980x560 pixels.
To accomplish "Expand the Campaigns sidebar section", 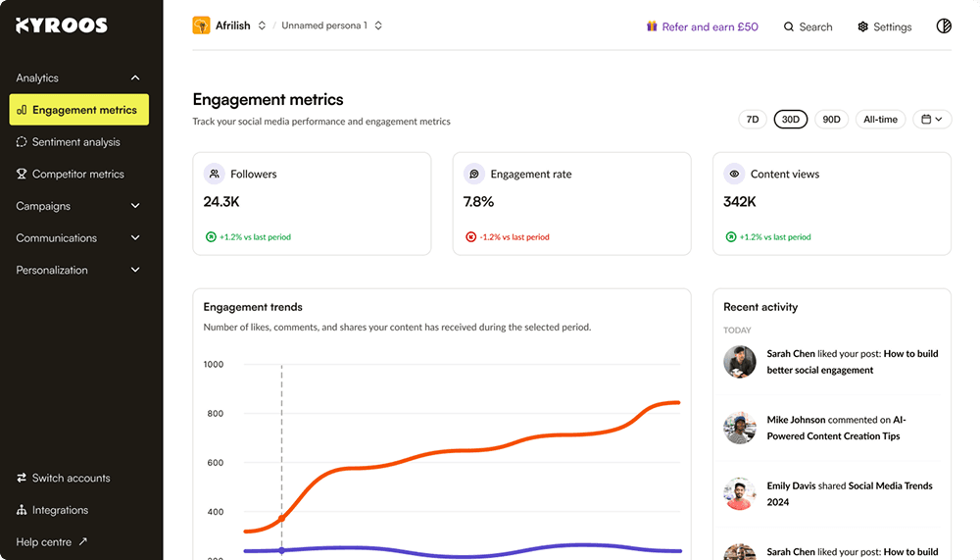I will pyautogui.click(x=135, y=207).
